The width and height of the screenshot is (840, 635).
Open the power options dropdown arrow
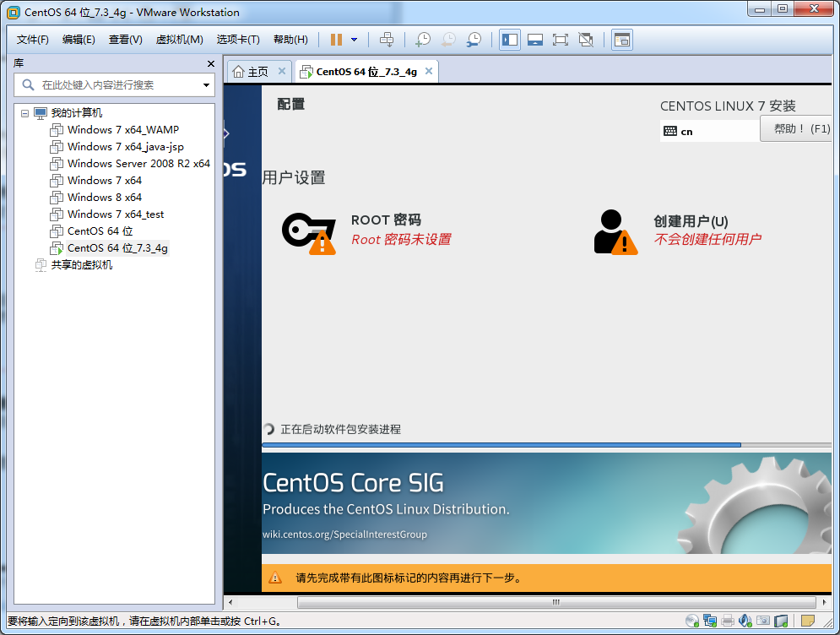(x=354, y=40)
